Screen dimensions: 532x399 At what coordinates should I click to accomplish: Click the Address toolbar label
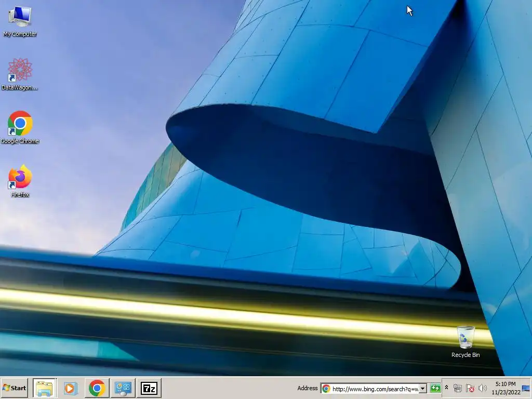[308, 388]
